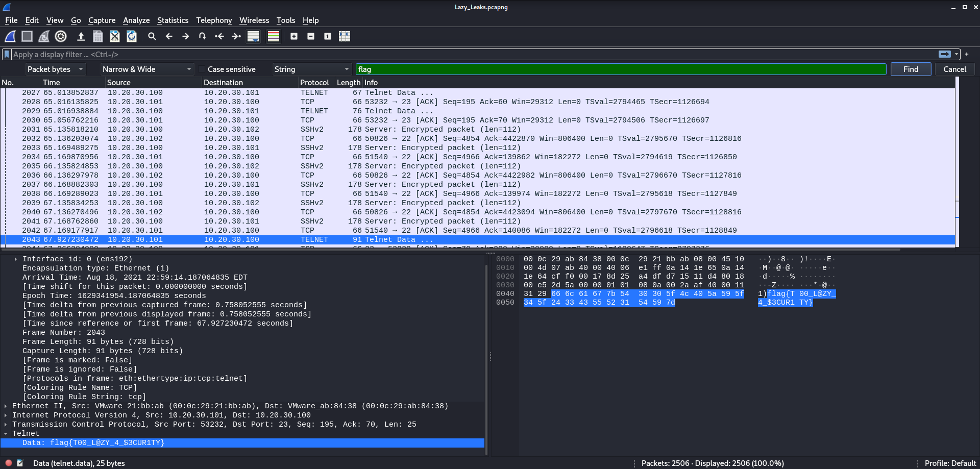This screenshot has height=469, width=980.
Task: Open expert information from status bar
Action: (x=9, y=463)
